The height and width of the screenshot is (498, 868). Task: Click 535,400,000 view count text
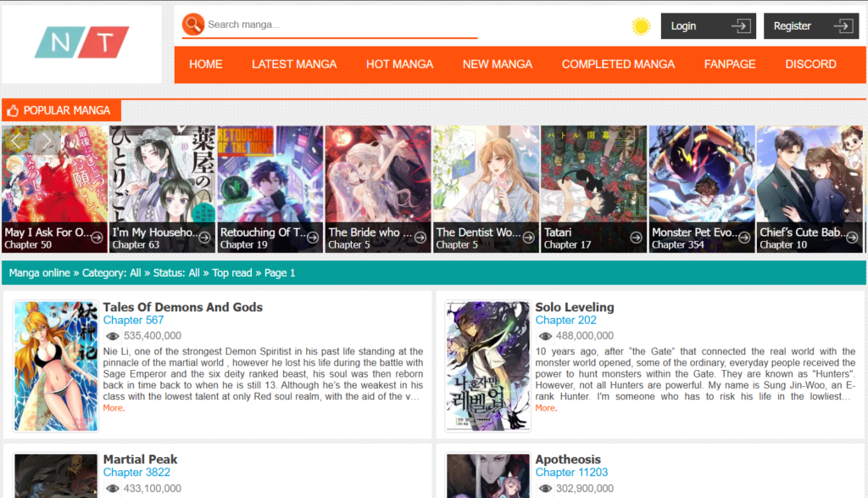153,336
